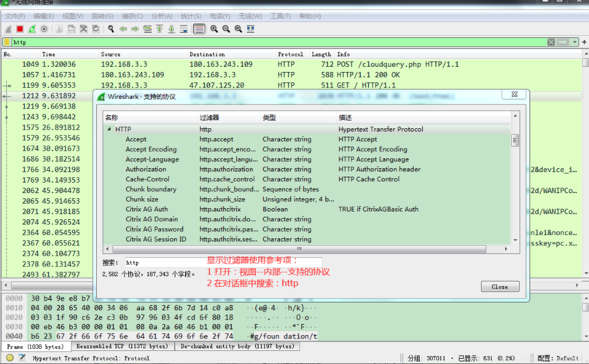Click the dialog's horizontal scrollbar
This screenshot has height=364, width=589.
[x=300, y=249]
